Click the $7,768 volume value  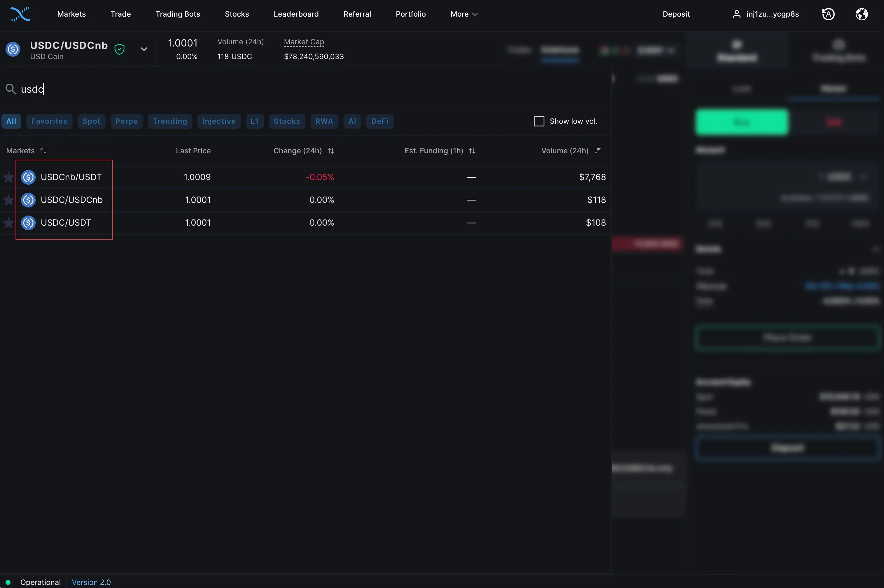[592, 177]
